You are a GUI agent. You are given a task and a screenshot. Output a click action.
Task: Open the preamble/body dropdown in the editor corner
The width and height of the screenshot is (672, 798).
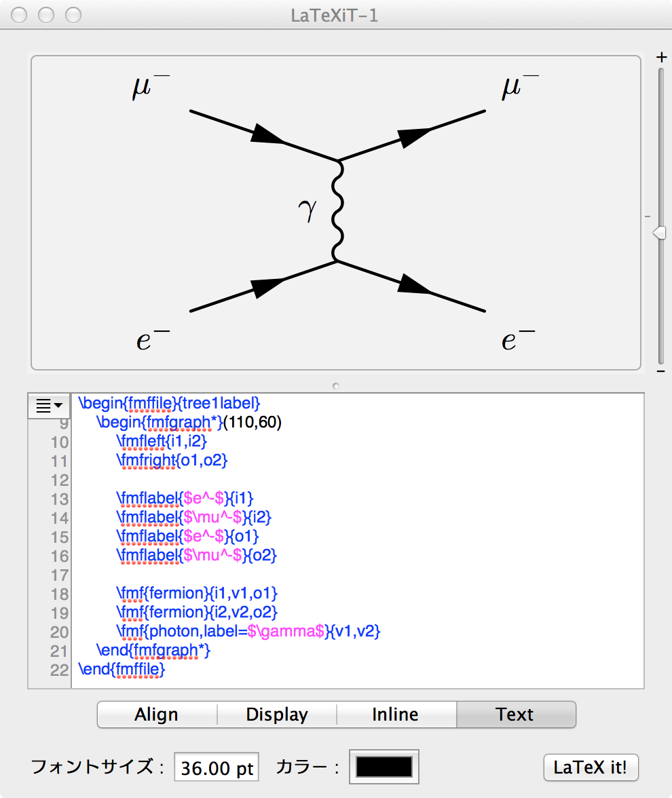tap(49, 406)
